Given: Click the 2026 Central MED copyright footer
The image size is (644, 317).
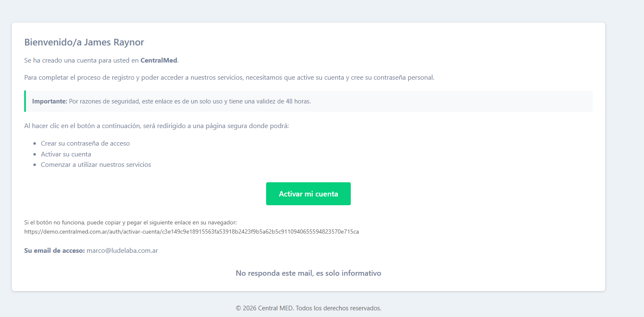Looking at the screenshot, I should [x=308, y=308].
